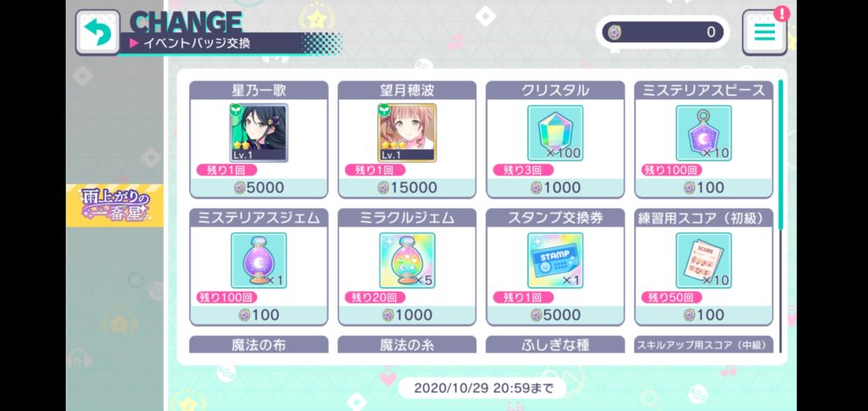Select the ミステリアスジェム purple potion icon
Viewport: 868px width, 411px height.
(x=259, y=260)
